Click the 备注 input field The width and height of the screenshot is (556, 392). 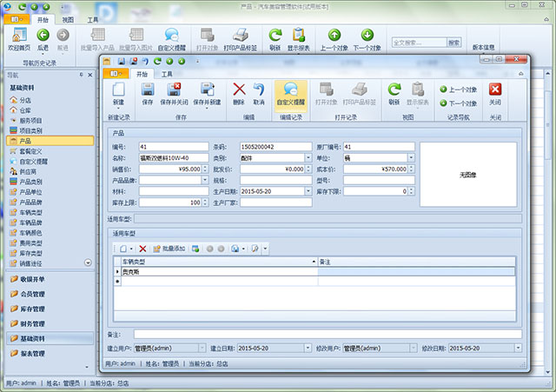click(x=328, y=334)
